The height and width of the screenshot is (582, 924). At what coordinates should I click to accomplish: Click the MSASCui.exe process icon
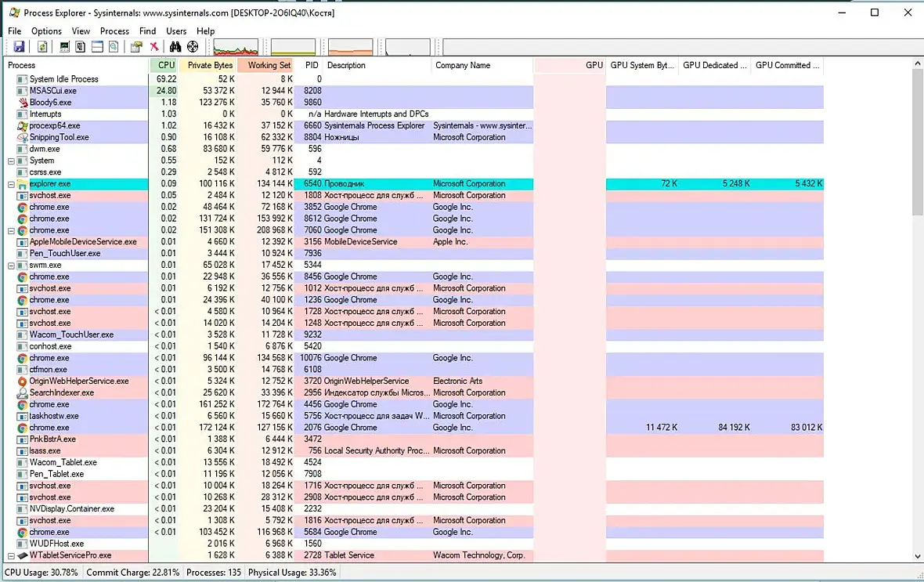pyautogui.click(x=23, y=91)
